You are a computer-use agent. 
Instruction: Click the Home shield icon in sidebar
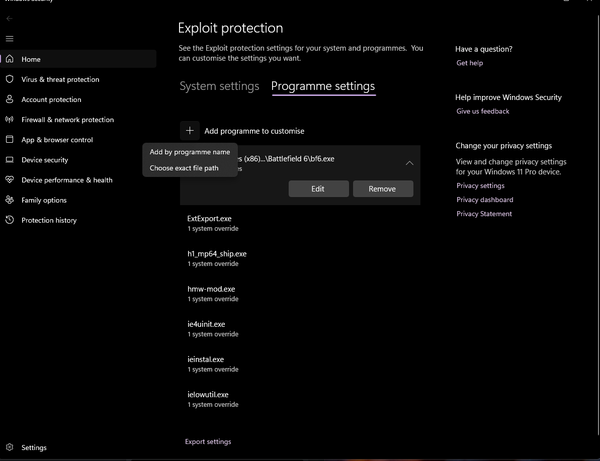click(x=10, y=59)
